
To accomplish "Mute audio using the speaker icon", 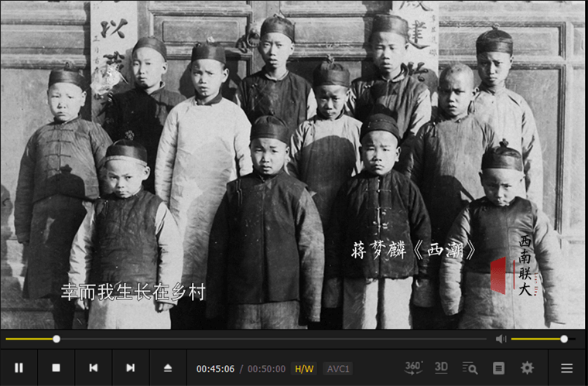I will pos(501,339).
